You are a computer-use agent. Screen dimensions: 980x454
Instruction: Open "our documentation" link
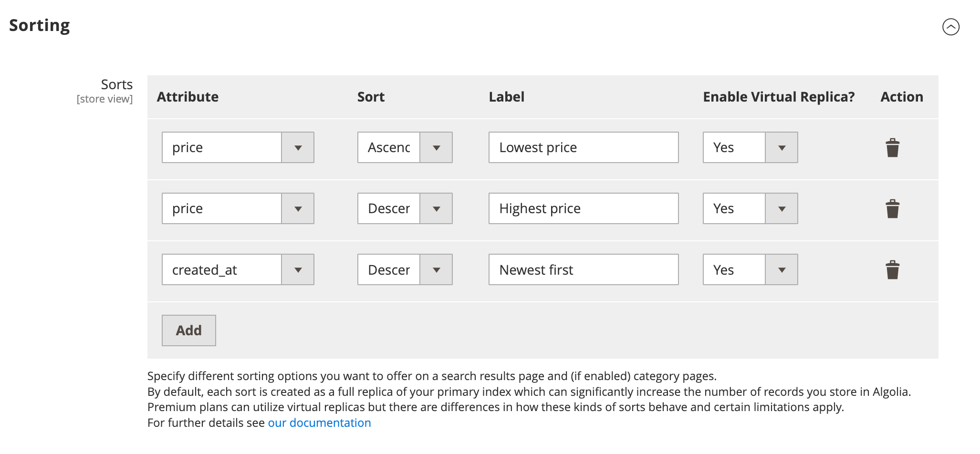coord(319,423)
